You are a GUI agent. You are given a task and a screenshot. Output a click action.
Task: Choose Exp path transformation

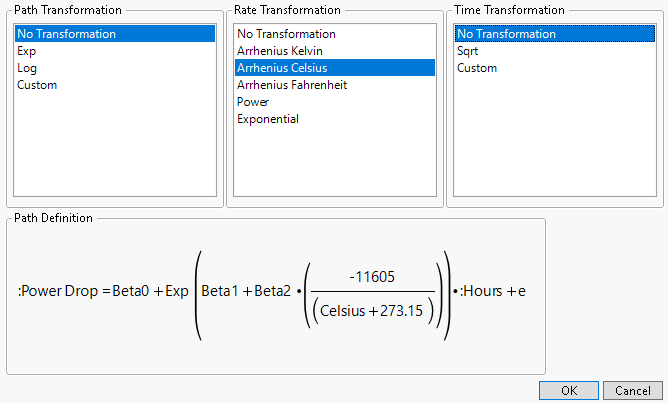[27, 51]
